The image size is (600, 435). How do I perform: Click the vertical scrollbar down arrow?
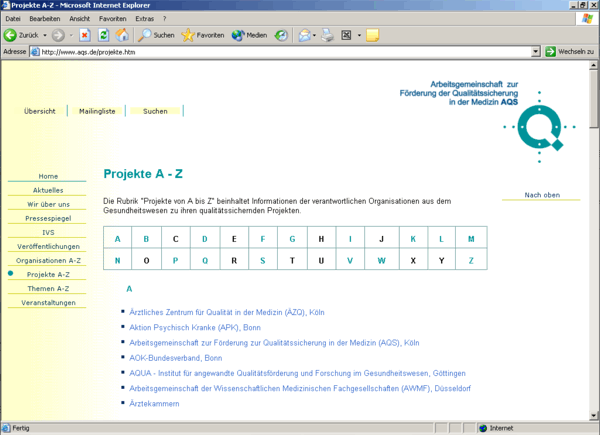[593, 415]
